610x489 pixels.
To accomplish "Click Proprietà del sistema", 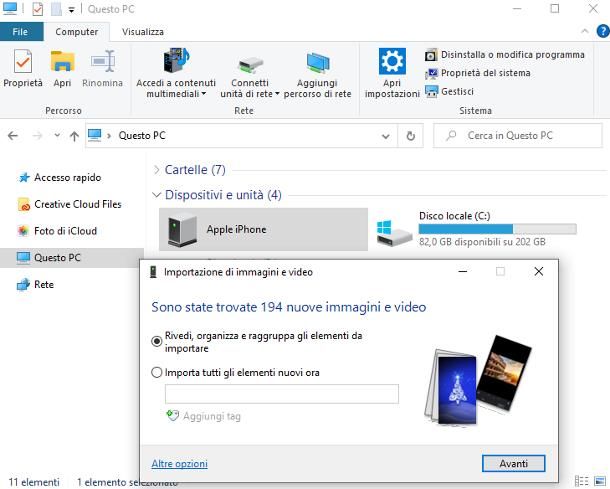I will coord(478,73).
